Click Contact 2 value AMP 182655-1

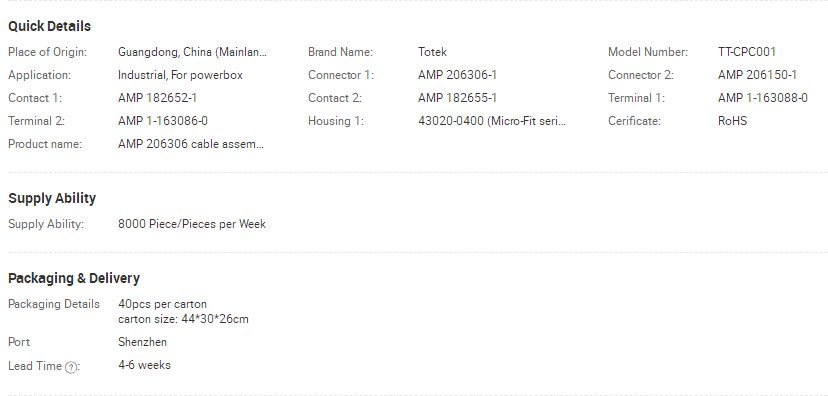pos(457,98)
